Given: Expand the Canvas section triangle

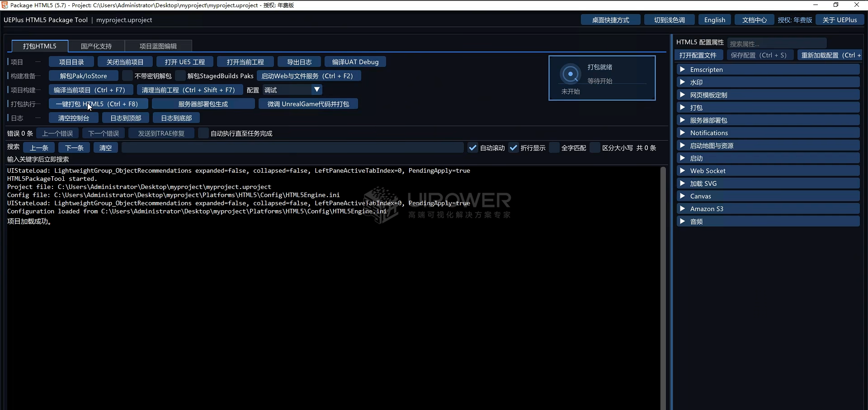Looking at the screenshot, I should [x=683, y=196].
